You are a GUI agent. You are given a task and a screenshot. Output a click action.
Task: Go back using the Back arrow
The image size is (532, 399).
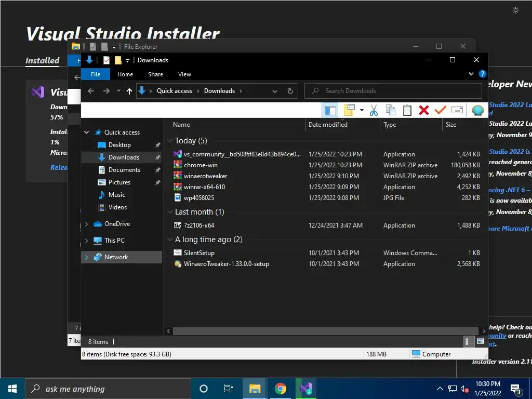click(90, 91)
